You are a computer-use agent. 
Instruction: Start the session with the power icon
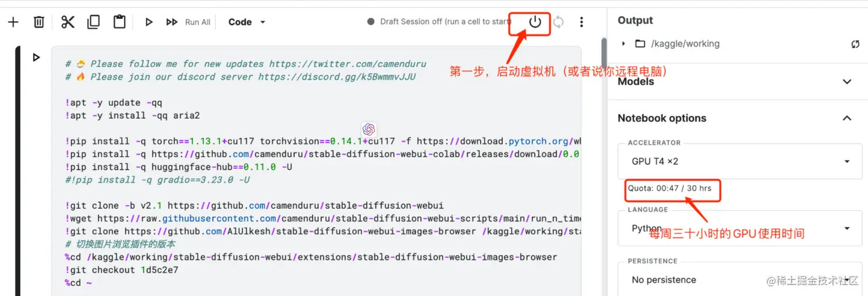click(534, 22)
